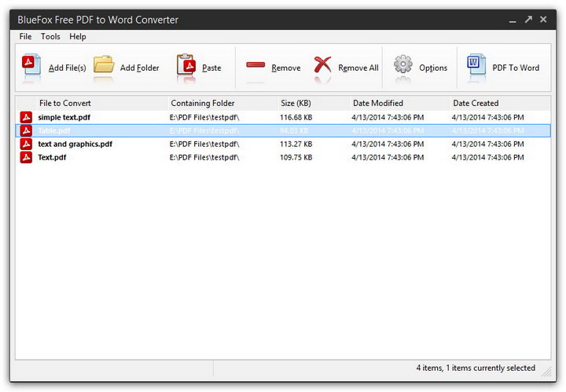The width and height of the screenshot is (566, 392).
Task: Click the red minus Remove icon
Action: [255, 65]
